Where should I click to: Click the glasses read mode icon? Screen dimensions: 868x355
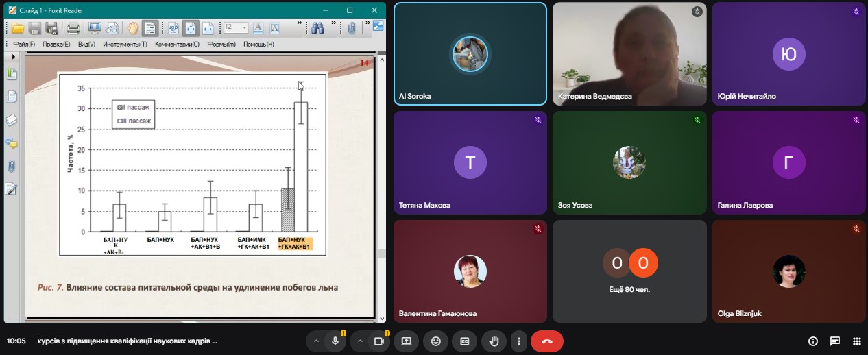(112, 28)
